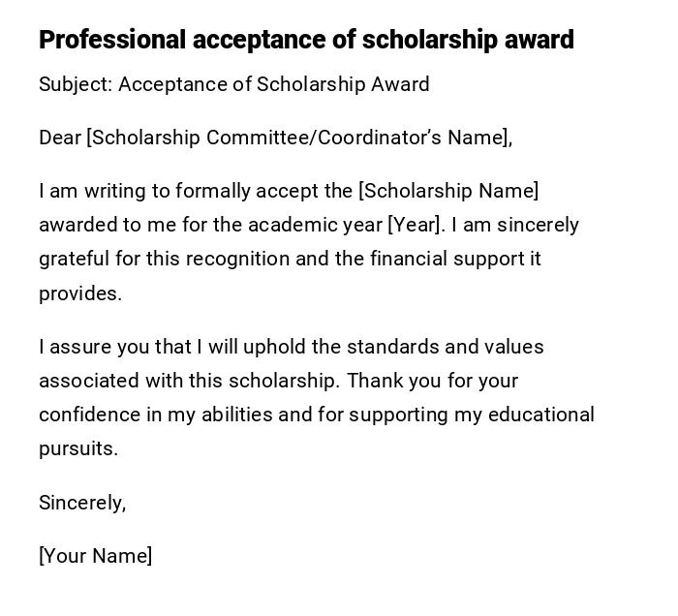Click the "[Scholarship Committee/Coordinator's Name]" placeholder
Image resolution: width=678 pixels, height=616 pixels.
pos(297,138)
